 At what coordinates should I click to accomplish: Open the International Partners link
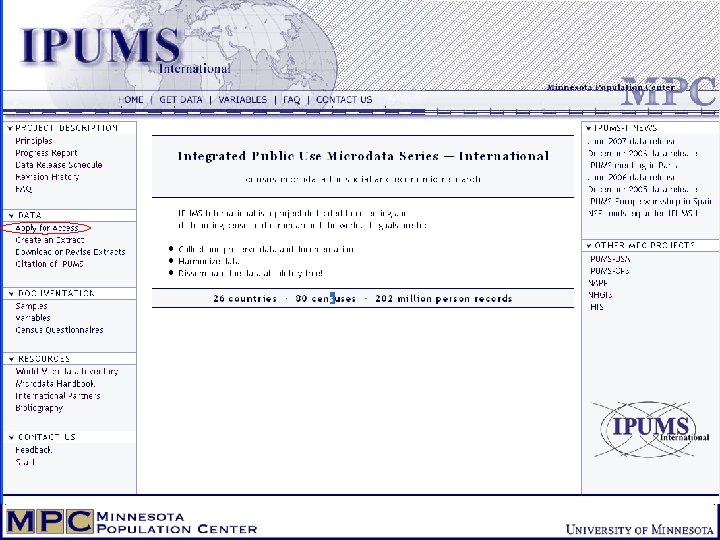click(57, 395)
